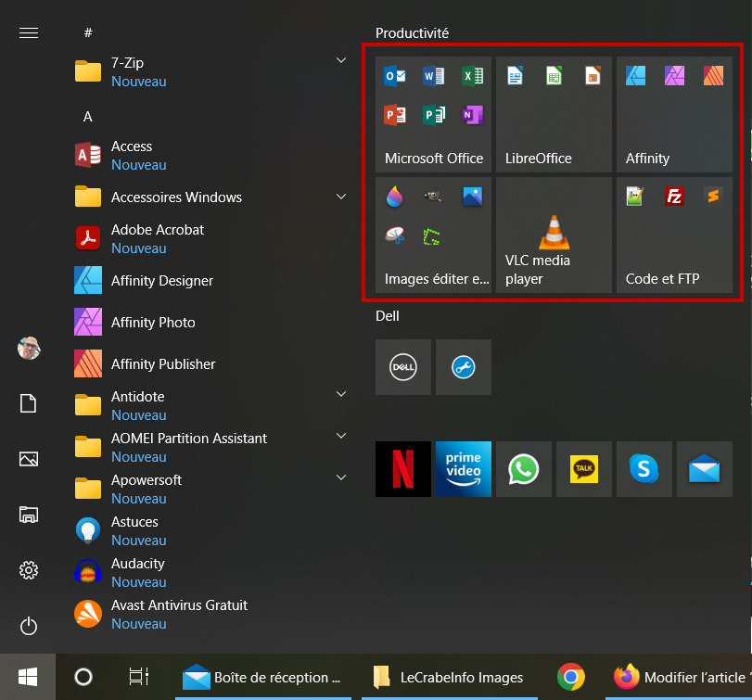752x700 pixels.
Task: Jump to letter index via # header
Action: [x=88, y=32]
